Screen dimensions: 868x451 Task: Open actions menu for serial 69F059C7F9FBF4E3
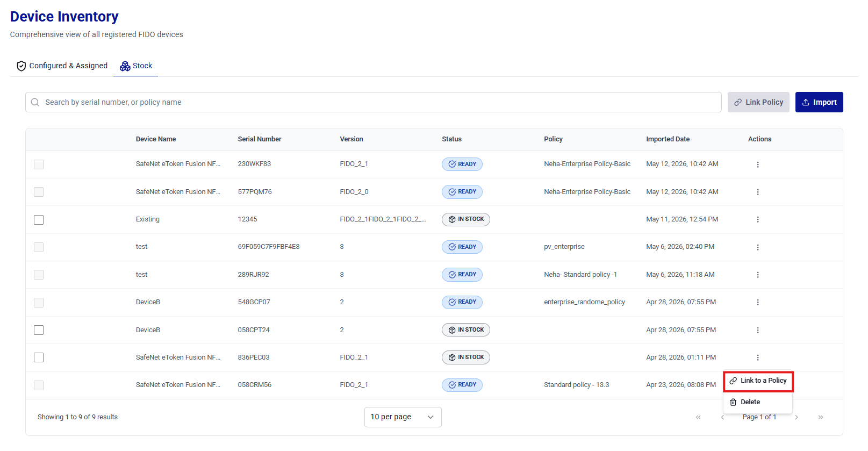click(758, 247)
